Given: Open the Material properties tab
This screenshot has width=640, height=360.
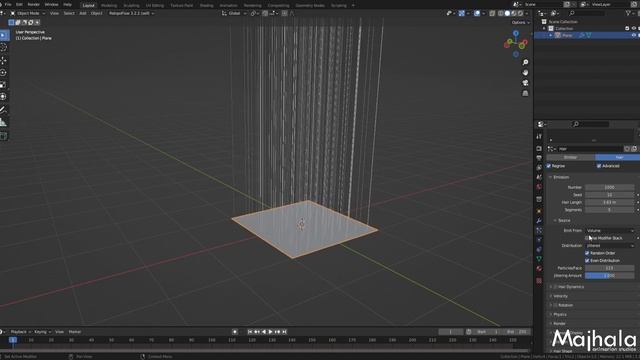Looking at the screenshot, I should click(539, 269).
